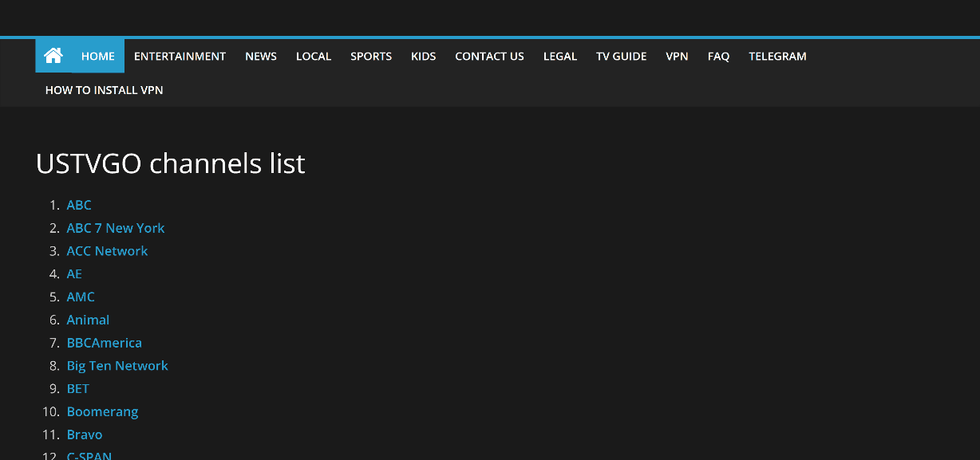This screenshot has width=980, height=460.
Task: Open the TV GUIDE page
Action: (622, 56)
